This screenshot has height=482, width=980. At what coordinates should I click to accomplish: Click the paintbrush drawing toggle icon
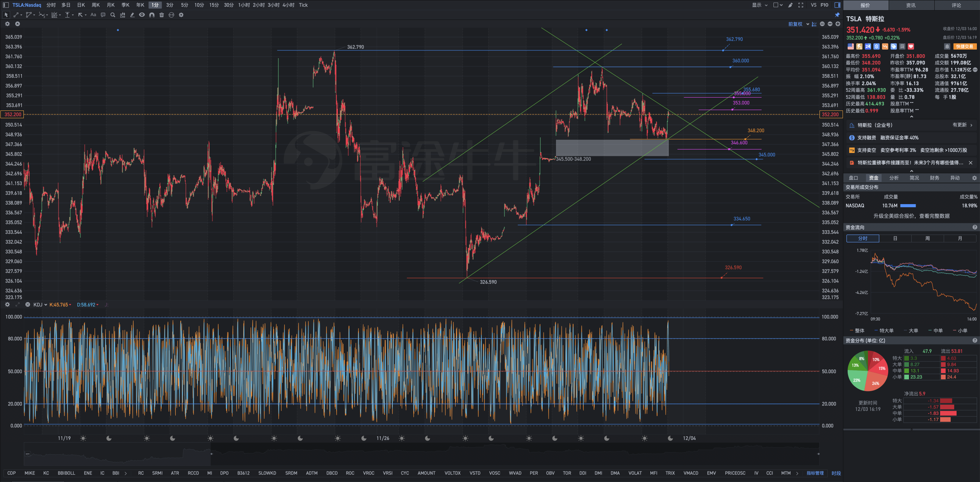pyautogui.click(x=790, y=5)
